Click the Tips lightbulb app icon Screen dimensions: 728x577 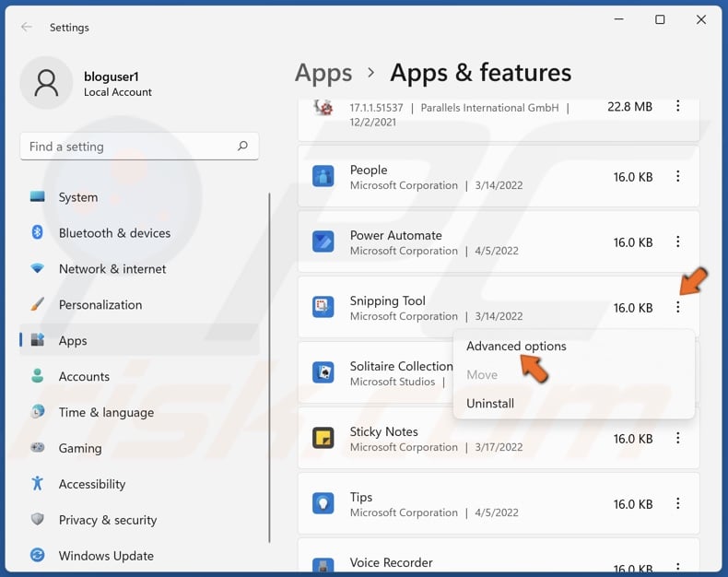click(323, 503)
